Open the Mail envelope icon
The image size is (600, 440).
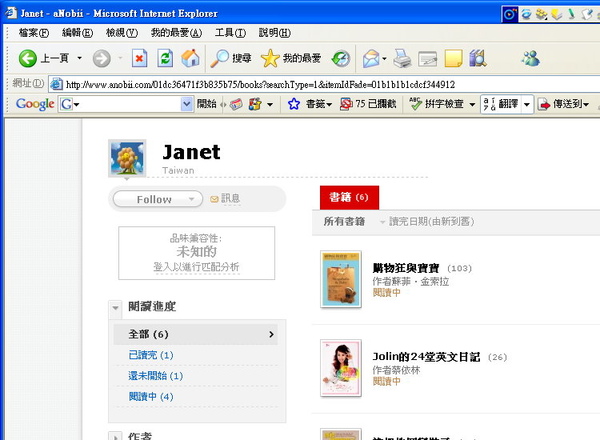[371, 59]
